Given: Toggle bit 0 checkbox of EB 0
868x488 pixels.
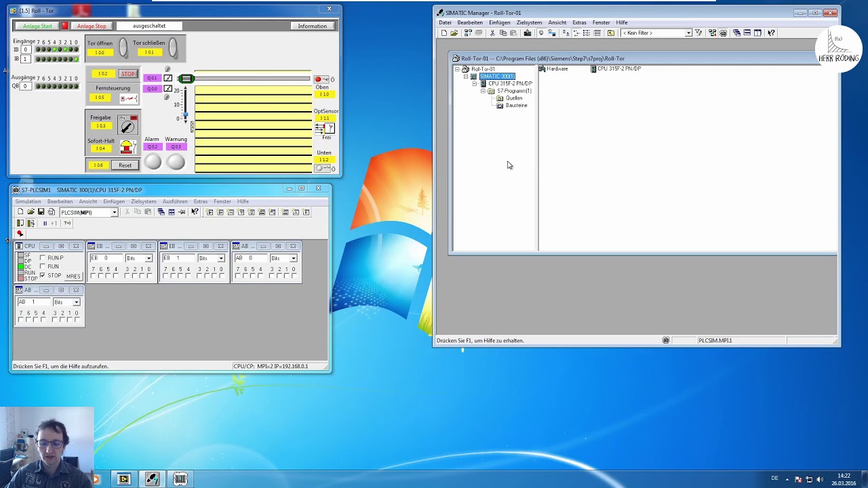Looking at the screenshot, I should pyautogui.click(x=149, y=276).
